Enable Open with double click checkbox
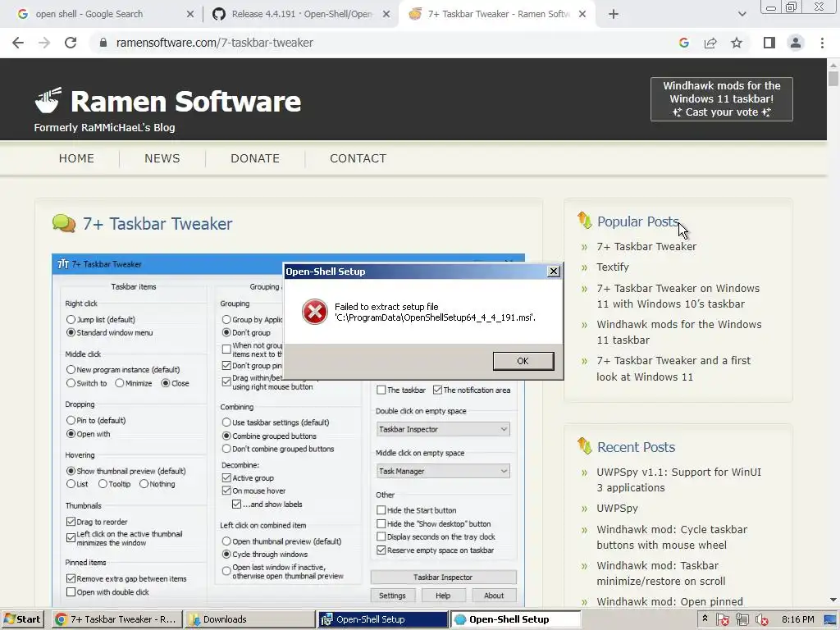 coord(71,592)
